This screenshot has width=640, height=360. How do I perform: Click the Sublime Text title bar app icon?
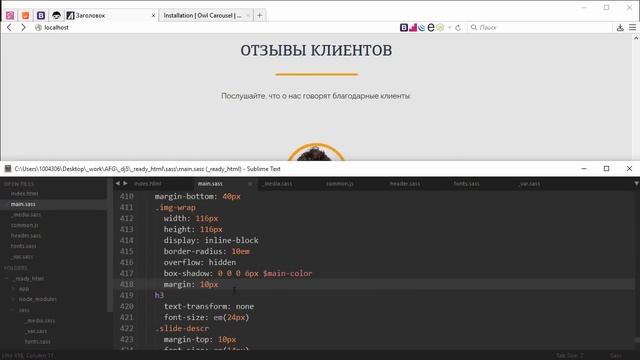pos(8,169)
